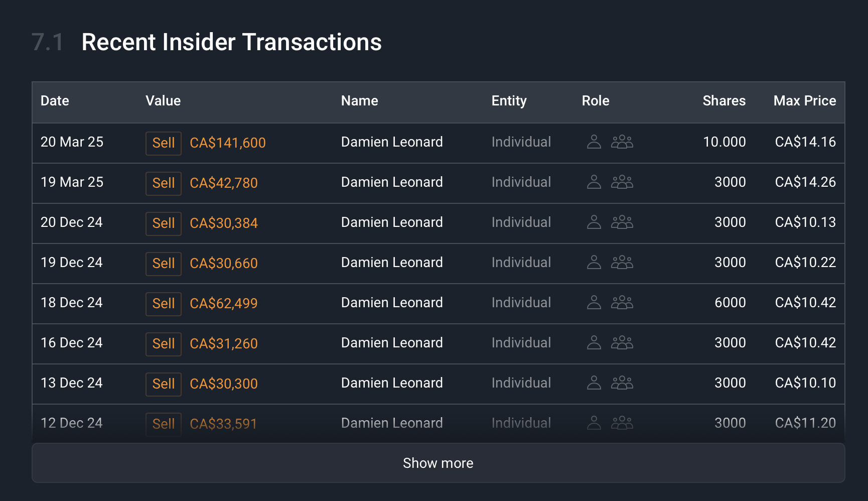Click group role icon for 13 Dec 24 row
The image size is (868, 501).
coord(622,383)
